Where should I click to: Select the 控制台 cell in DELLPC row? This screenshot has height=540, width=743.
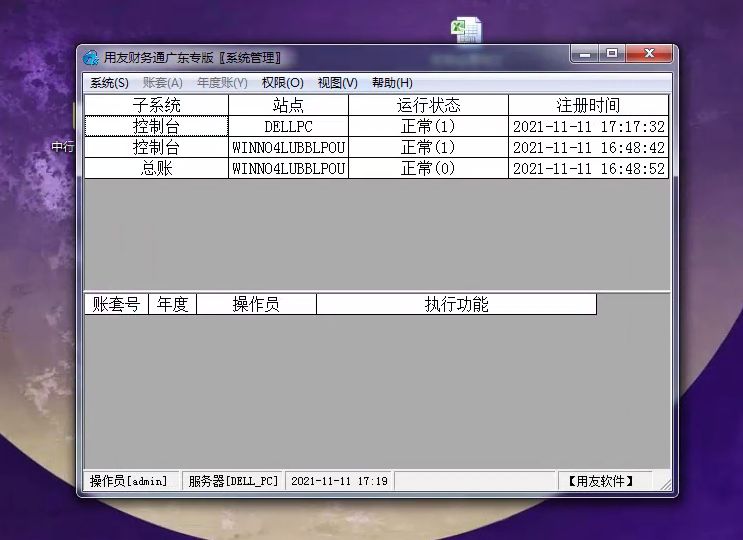(156, 126)
